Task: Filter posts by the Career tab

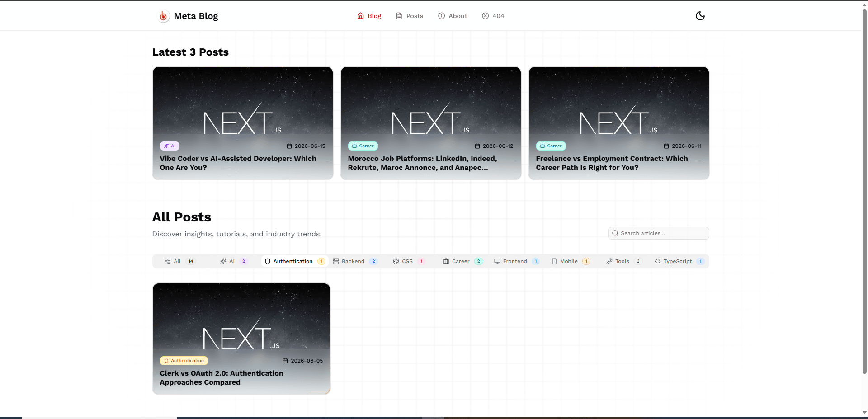Action: (x=463, y=261)
